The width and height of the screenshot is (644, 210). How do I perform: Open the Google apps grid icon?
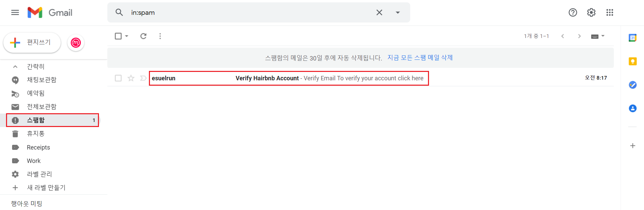click(609, 12)
